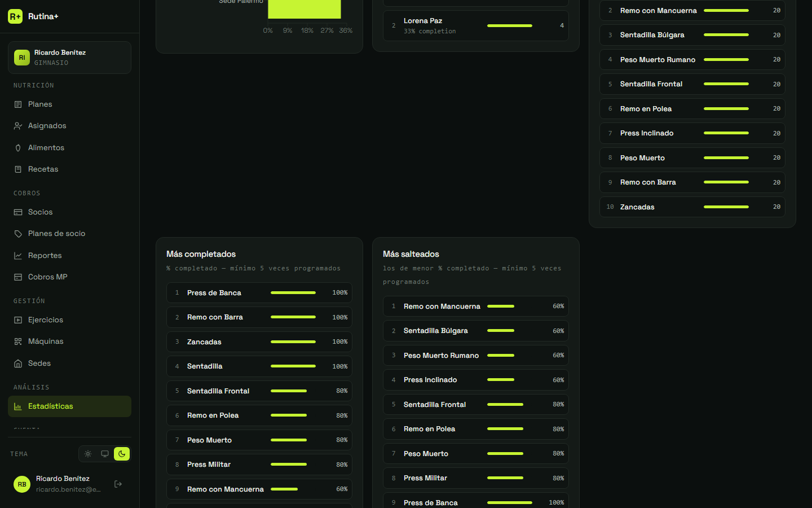Open Máquinas in the Gestión section
Viewport: 812px width, 508px height.
[x=69, y=341]
